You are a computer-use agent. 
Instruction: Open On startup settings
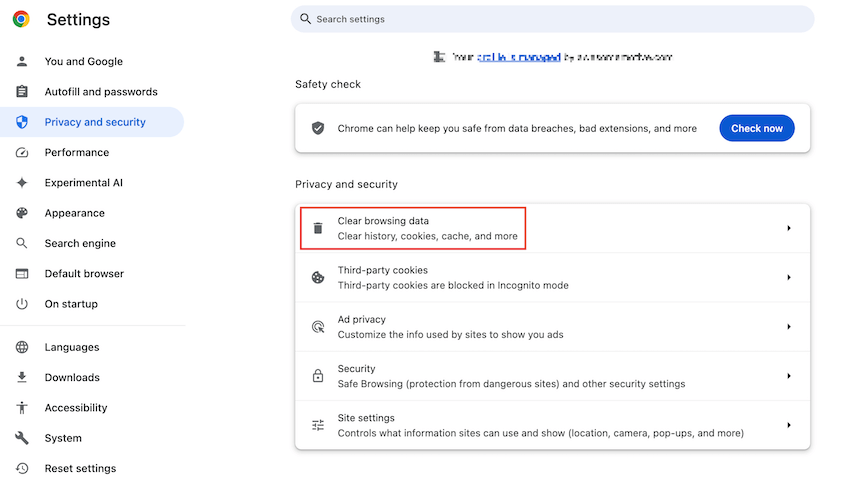pyautogui.click(x=92, y=304)
